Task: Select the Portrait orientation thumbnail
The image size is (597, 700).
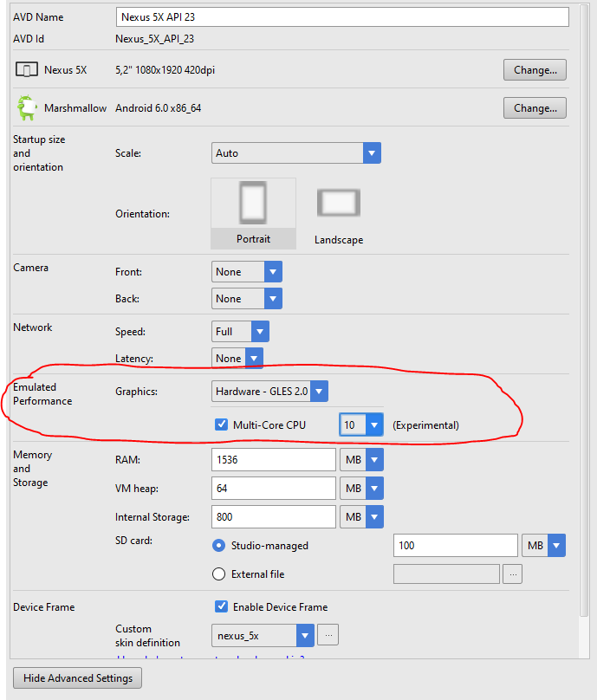Action: tap(253, 213)
